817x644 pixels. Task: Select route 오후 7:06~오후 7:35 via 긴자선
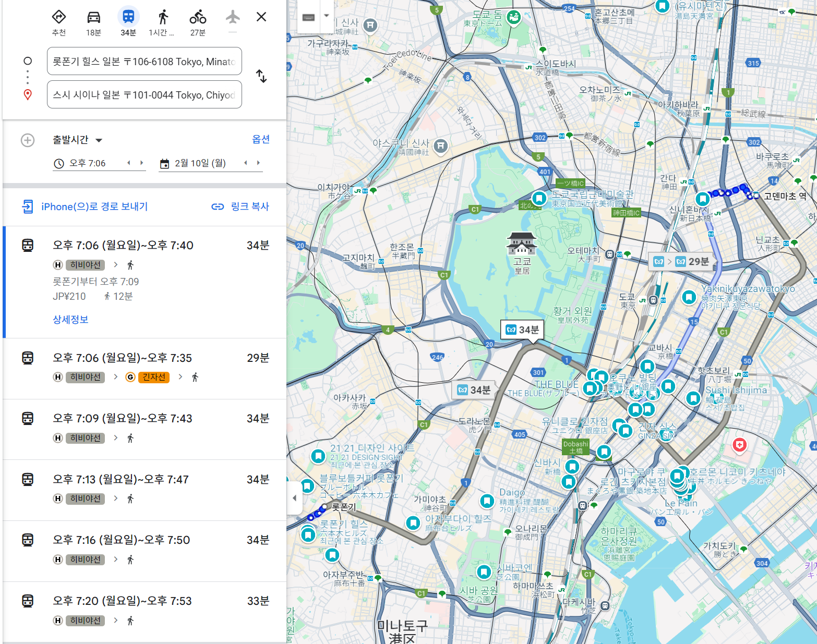coord(145,369)
